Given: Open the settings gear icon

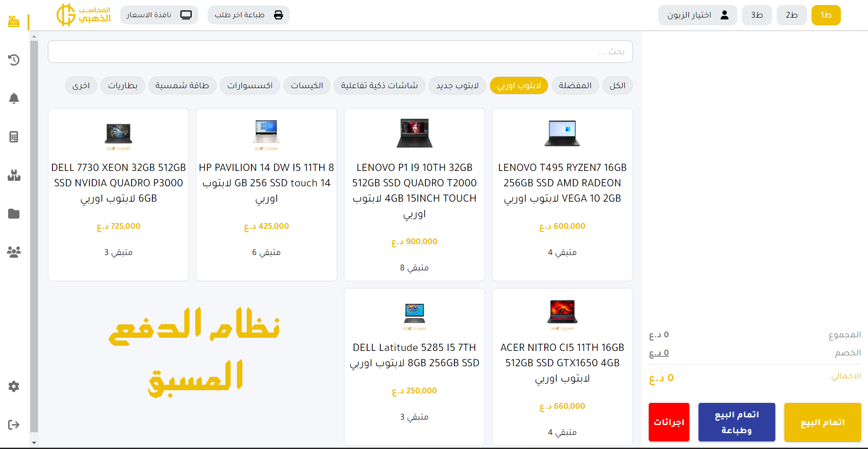Looking at the screenshot, I should click(x=14, y=386).
